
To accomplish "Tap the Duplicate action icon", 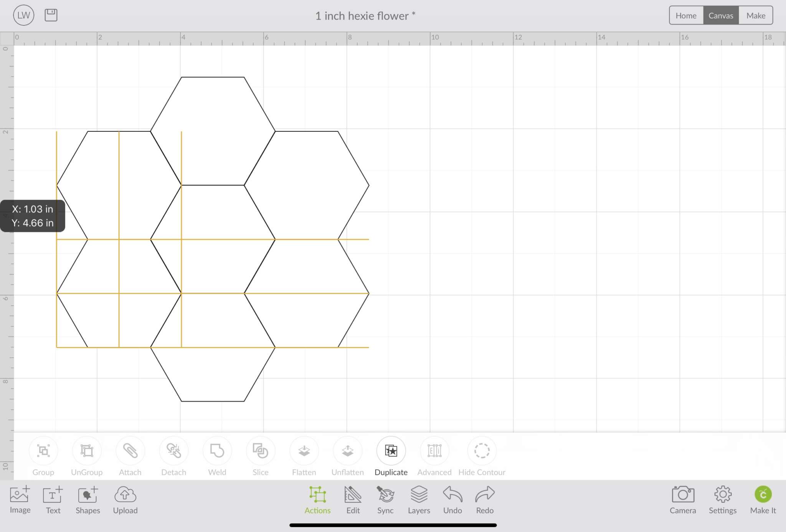I will coord(391,451).
